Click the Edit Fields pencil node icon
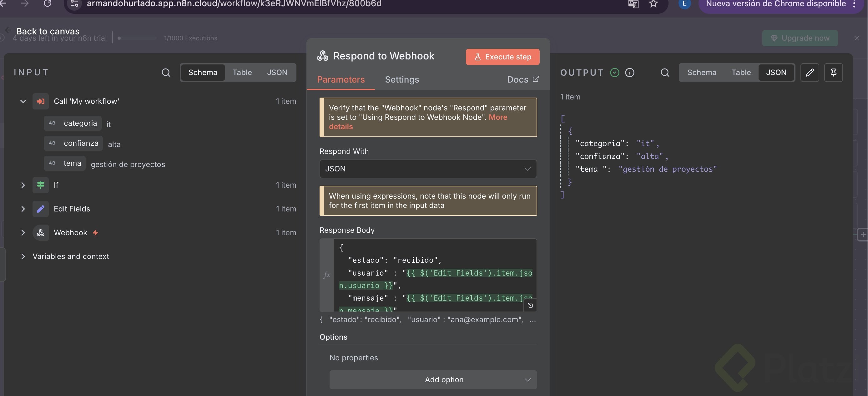 [x=40, y=209]
